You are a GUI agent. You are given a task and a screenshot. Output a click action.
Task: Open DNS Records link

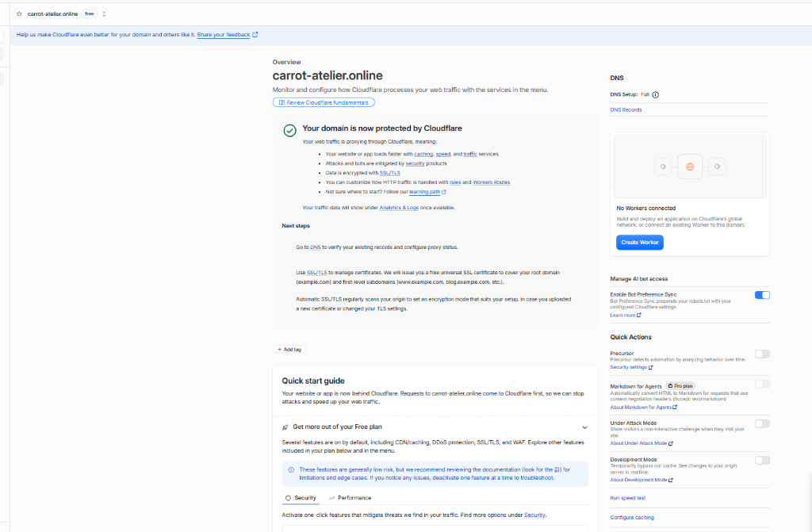pos(626,110)
